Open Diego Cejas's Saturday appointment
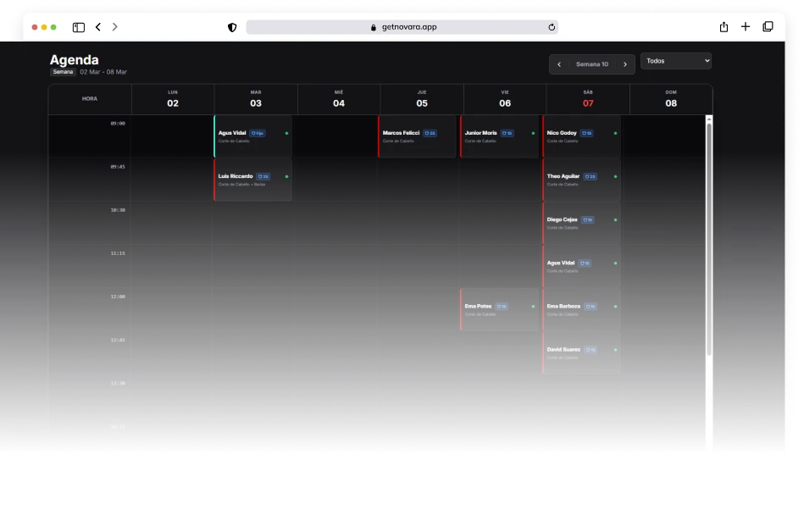 (581, 224)
